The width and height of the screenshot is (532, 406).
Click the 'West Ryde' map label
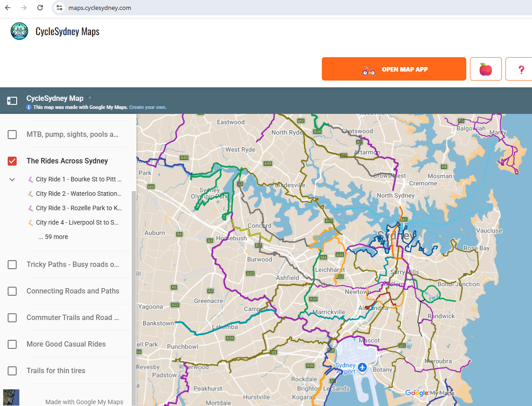[x=240, y=149]
